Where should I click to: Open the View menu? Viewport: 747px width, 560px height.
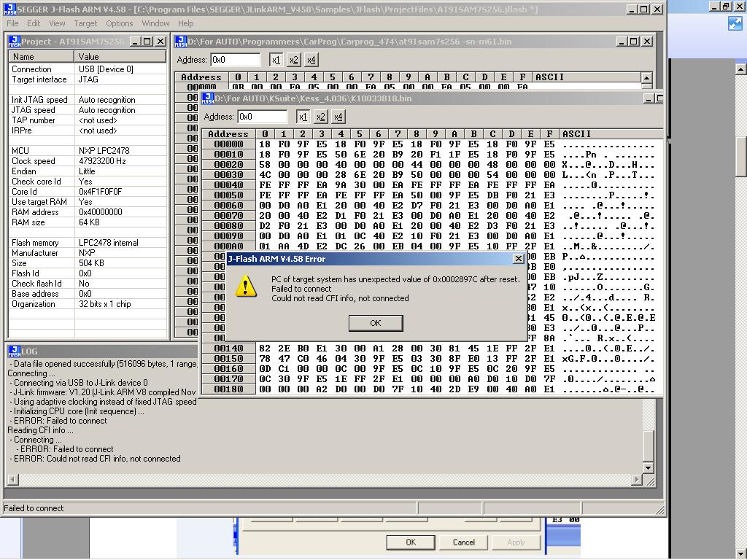pyautogui.click(x=57, y=23)
